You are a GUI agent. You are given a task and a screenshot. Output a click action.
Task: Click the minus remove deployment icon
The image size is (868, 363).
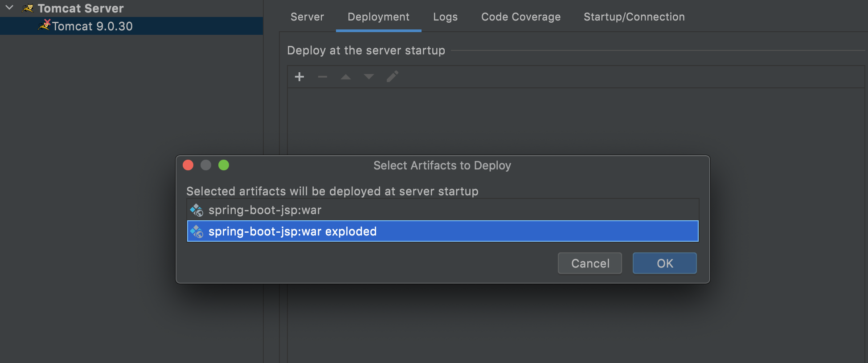coord(323,77)
